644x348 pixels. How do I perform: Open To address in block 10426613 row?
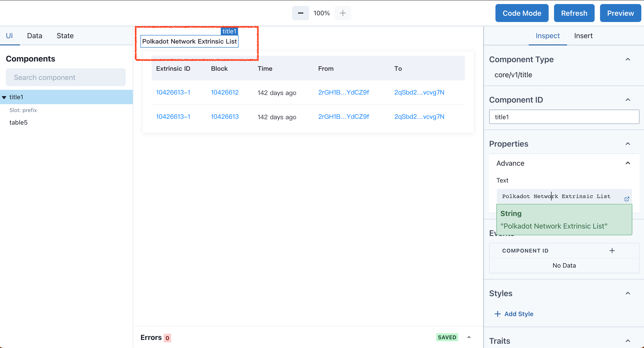click(x=419, y=117)
